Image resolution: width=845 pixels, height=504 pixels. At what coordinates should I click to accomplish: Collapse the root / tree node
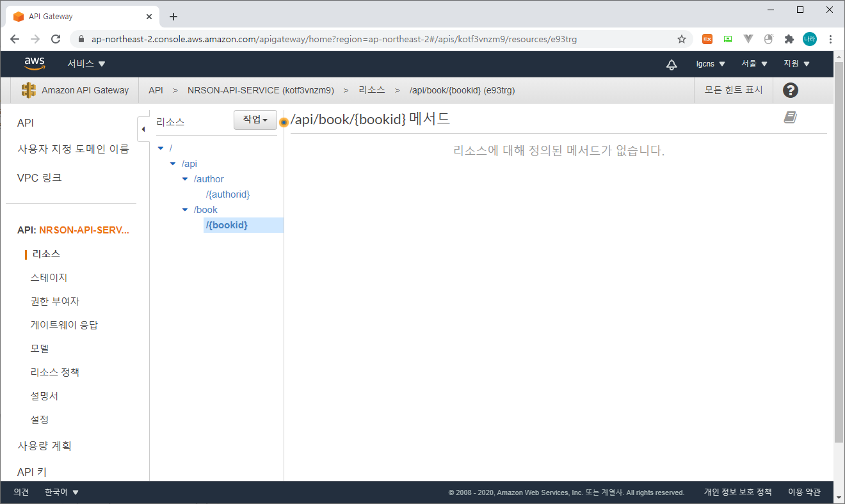tap(161, 148)
